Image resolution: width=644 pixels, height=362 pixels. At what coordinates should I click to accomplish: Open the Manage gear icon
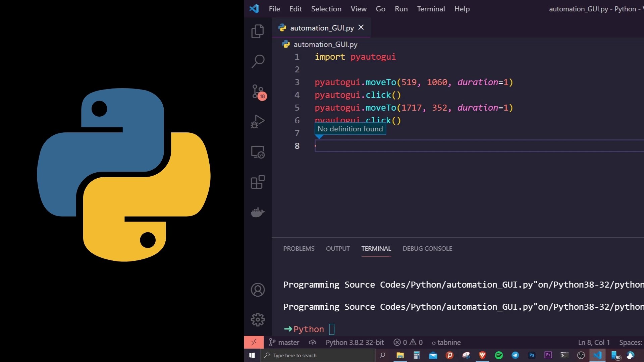click(258, 319)
